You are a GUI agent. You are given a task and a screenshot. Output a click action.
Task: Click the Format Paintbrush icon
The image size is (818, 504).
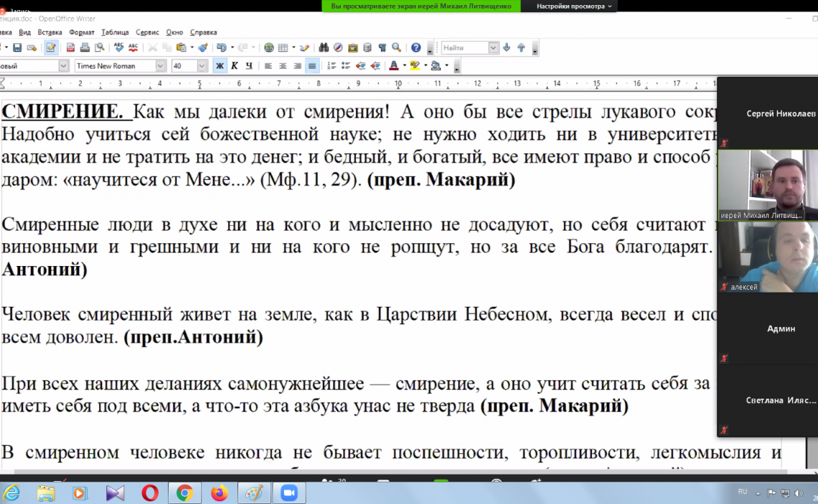pyautogui.click(x=203, y=48)
